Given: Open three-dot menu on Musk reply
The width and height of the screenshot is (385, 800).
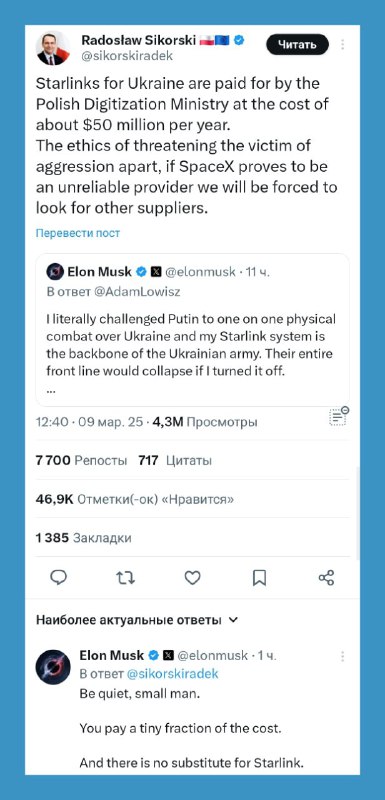Looking at the screenshot, I should tap(342, 656).
